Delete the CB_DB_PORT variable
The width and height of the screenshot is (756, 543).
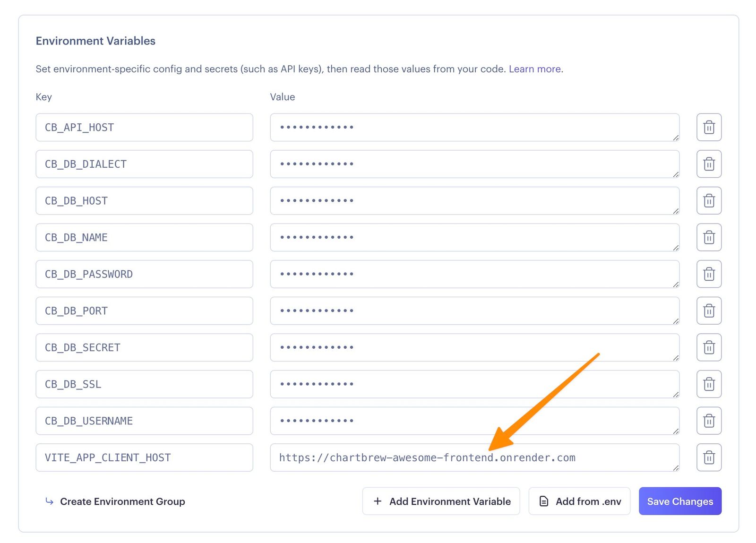coord(709,310)
